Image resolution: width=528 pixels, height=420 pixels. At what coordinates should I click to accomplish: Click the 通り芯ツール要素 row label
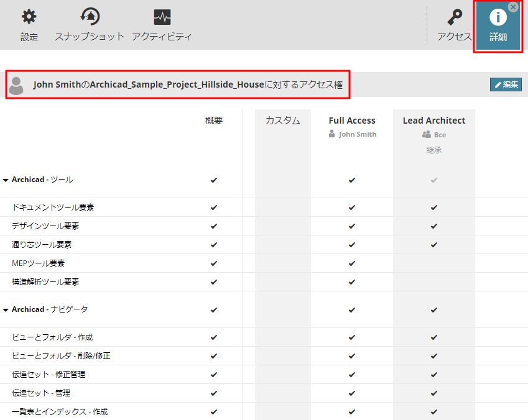click(x=42, y=245)
